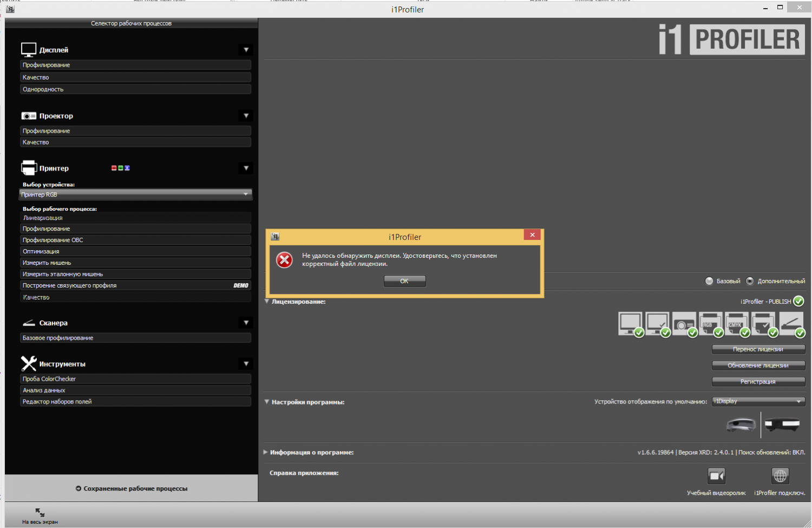Open the i1Profiler подключ. globe icon

pos(780,475)
